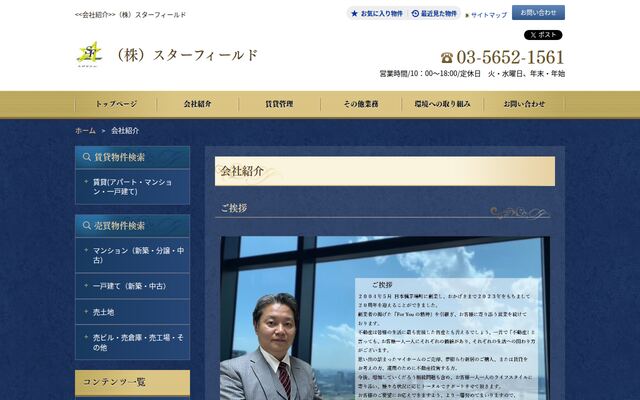
Task: Click the 会社紹介 page title banner
Action: [x=385, y=171]
